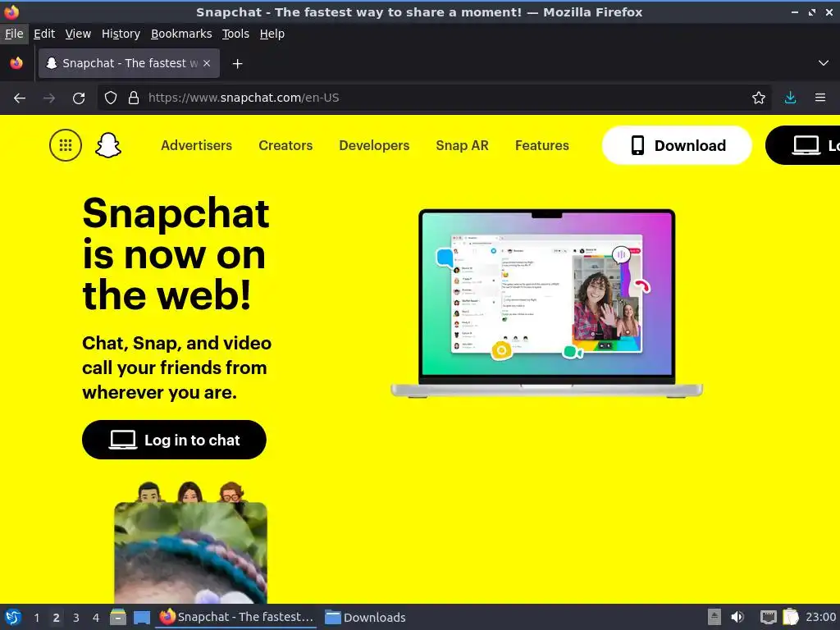Open the File menu
This screenshot has height=630, width=840.
point(14,34)
